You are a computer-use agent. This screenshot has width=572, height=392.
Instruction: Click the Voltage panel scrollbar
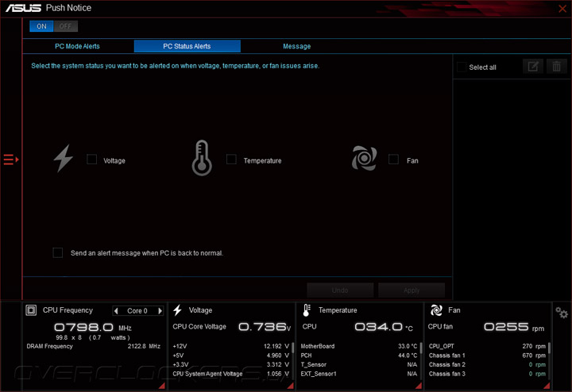coord(293,348)
